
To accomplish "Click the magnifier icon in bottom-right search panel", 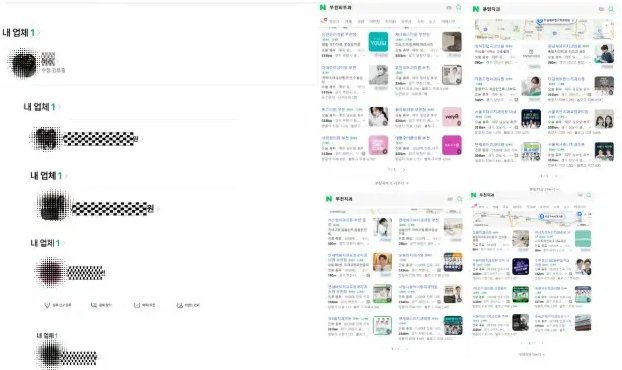I will coord(589,195).
